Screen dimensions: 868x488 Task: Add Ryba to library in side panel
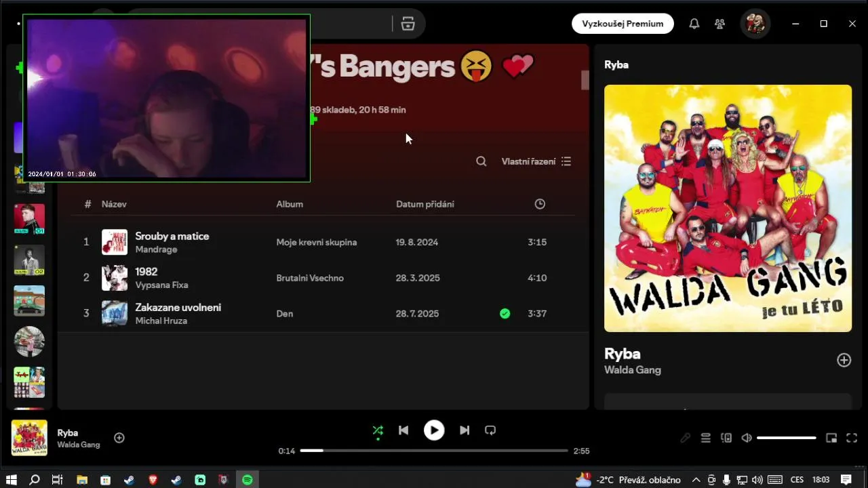[x=844, y=360]
